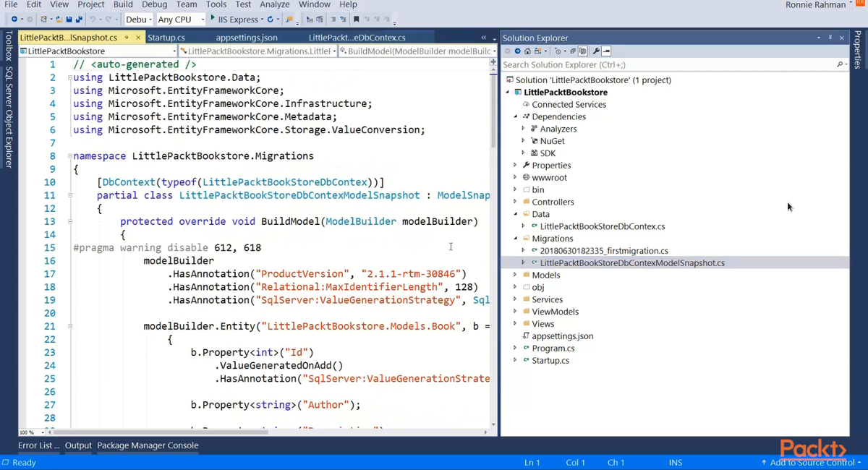Switch to the LittlePackt...eDbContex.cs tab
Viewport: 868px width, 470px height.
[357, 38]
